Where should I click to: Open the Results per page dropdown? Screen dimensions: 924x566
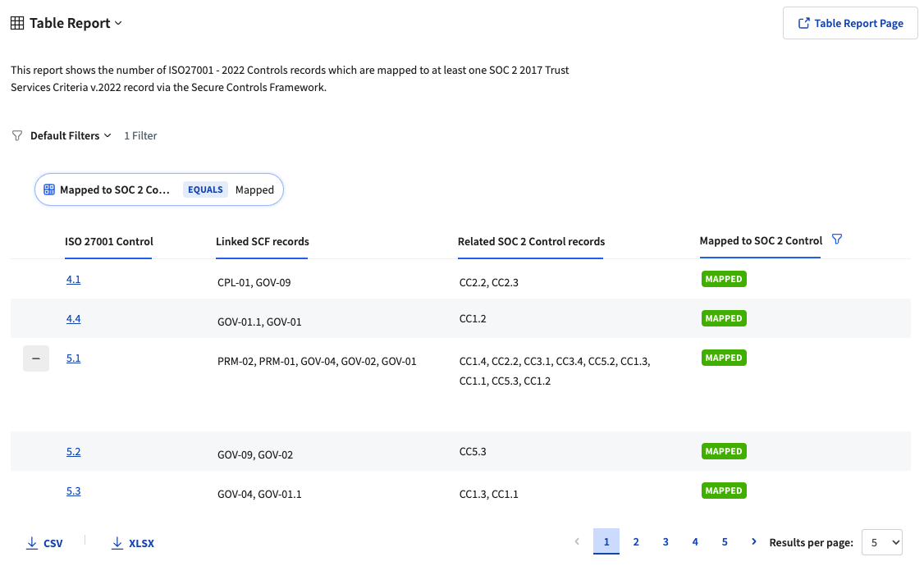click(x=882, y=542)
